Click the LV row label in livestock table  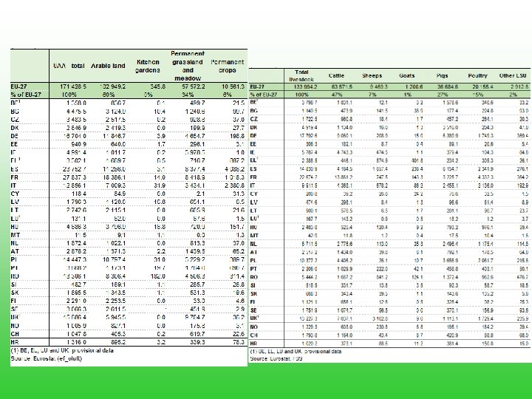[x=253, y=202]
